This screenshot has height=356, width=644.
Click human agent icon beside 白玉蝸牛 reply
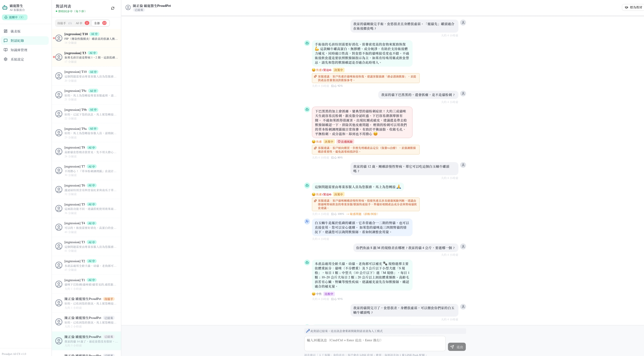tap(307, 221)
